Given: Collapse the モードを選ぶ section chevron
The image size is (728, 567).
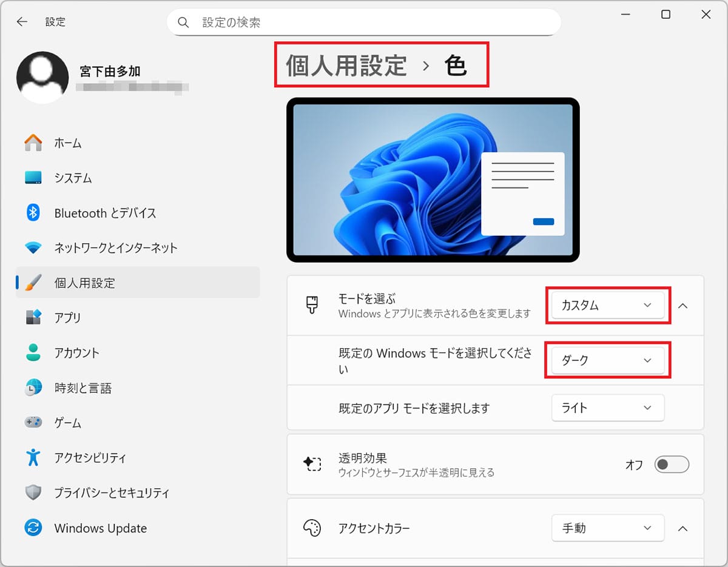Looking at the screenshot, I should click(683, 305).
